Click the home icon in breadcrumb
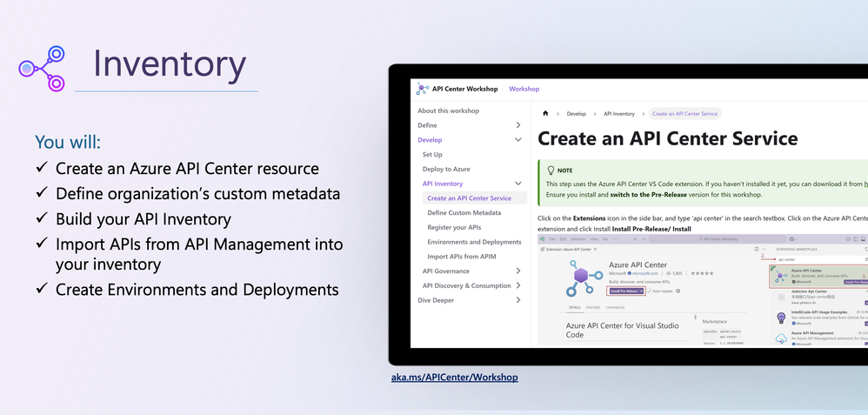 point(545,114)
